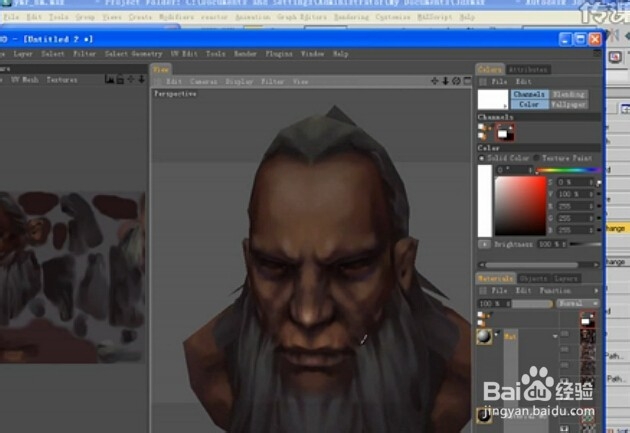Open the UV Edit menu

tap(184, 54)
